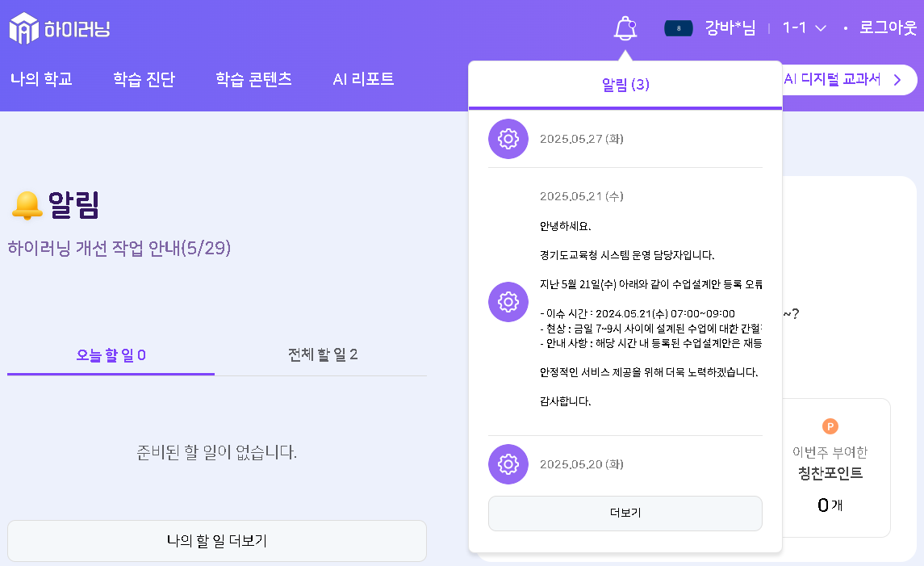Open the 1-1 class dropdown
This screenshot has height=566, width=924.
coord(804,28)
